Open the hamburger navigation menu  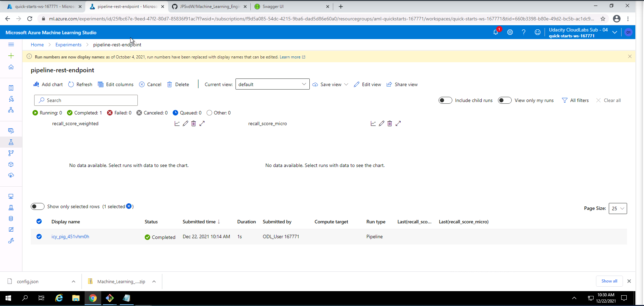coord(11,45)
